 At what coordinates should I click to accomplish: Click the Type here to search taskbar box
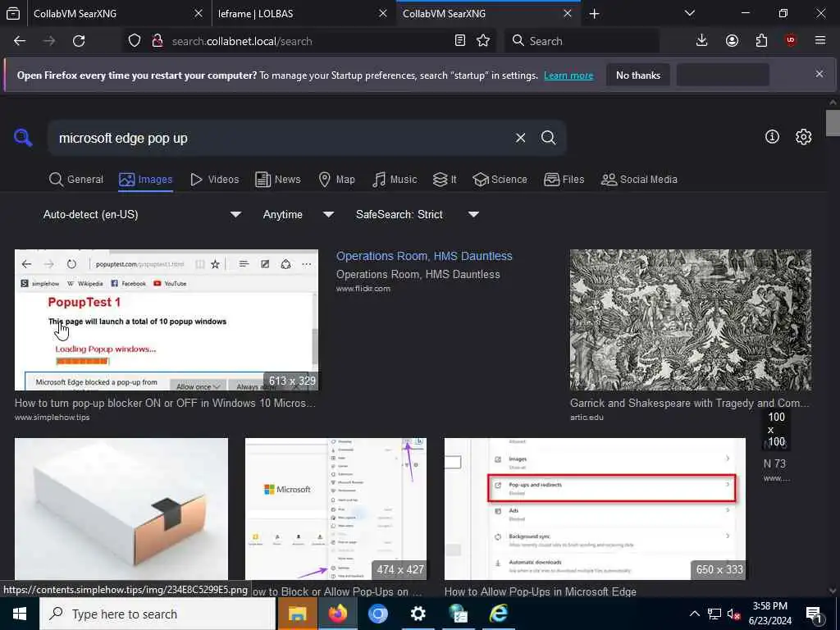[158, 614]
